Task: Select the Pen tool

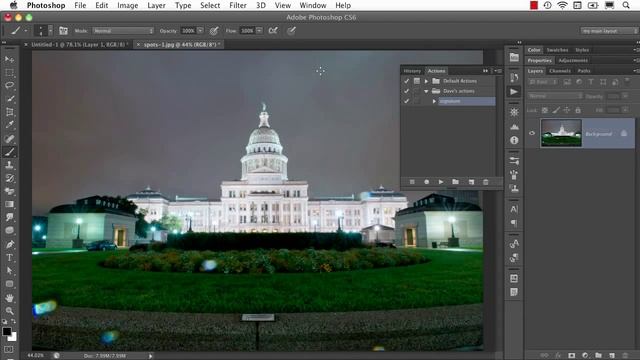Action: [x=9, y=244]
